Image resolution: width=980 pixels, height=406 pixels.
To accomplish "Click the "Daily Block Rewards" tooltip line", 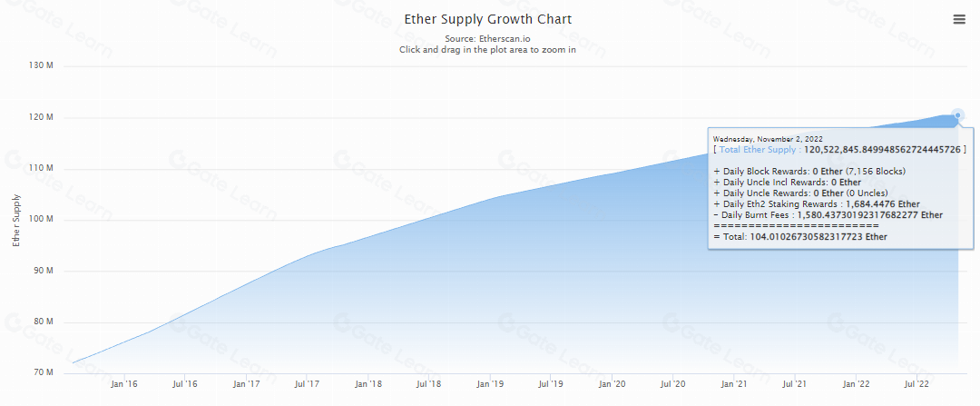I will pyautogui.click(x=809, y=172).
